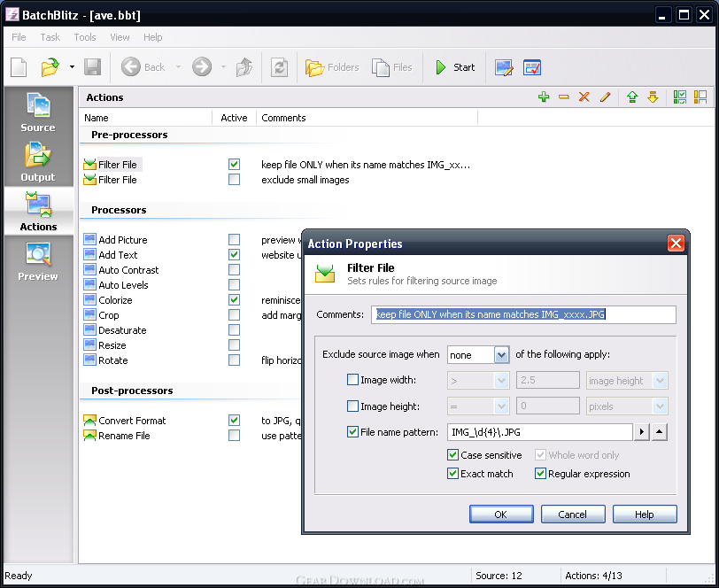Click the green move up arrow icon
Screen dimensions: 719x588
click(x=632, y=97)
